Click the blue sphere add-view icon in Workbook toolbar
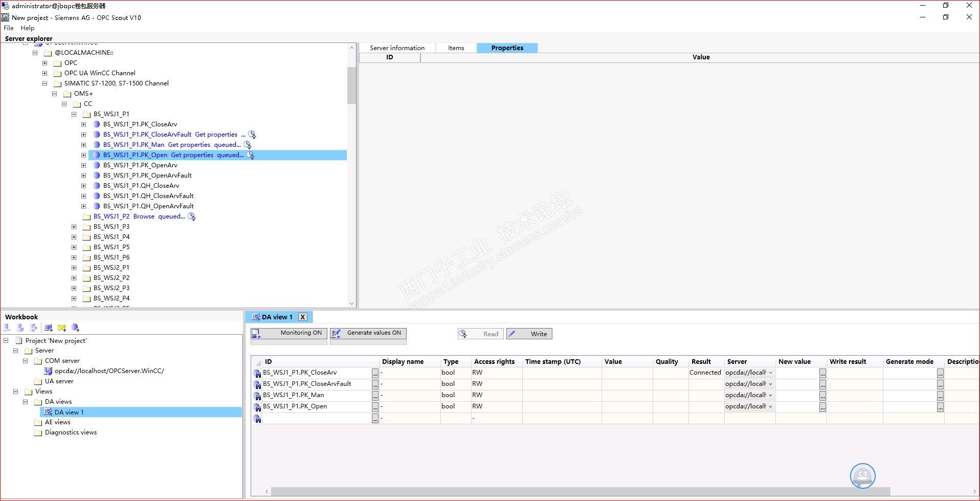Viewport: 980px width, 501px height. click(x=75, y=328)
